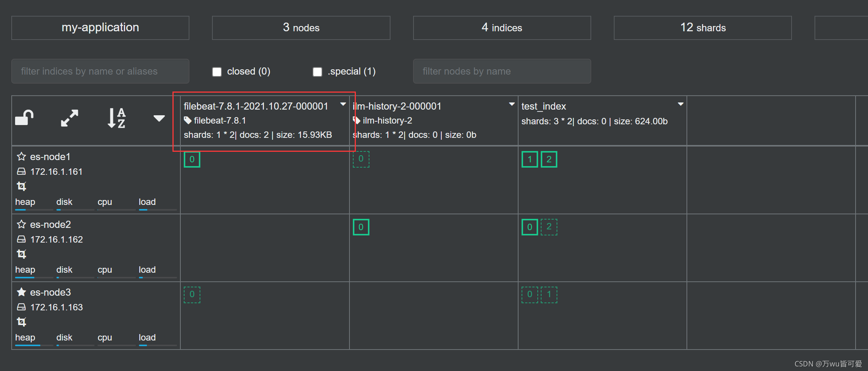
Task: Select test_index replica shard 2 on es-node2
Action: (x=549, y=227)
